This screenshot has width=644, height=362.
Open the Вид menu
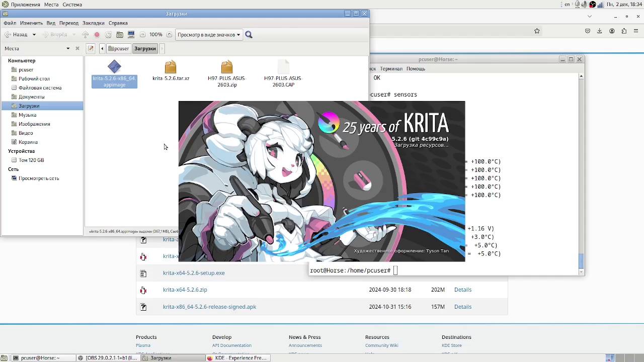coord(51,23)
